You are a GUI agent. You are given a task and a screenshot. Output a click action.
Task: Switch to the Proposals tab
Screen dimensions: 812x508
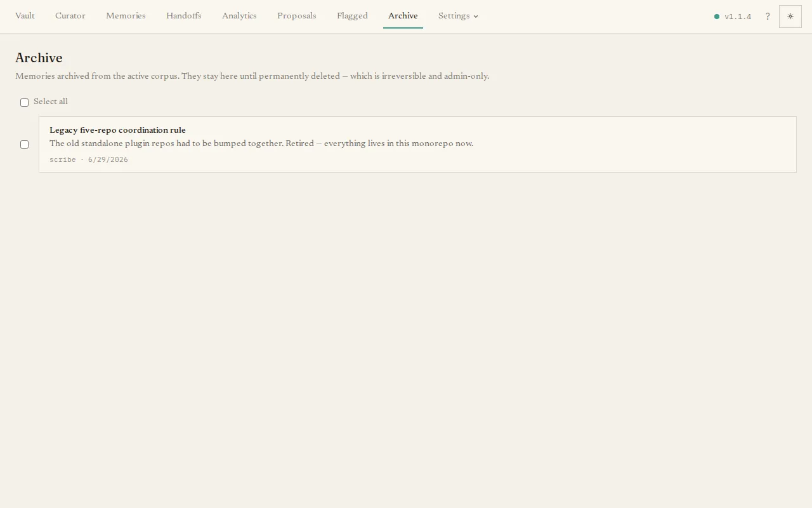click(x=297, y=16)
